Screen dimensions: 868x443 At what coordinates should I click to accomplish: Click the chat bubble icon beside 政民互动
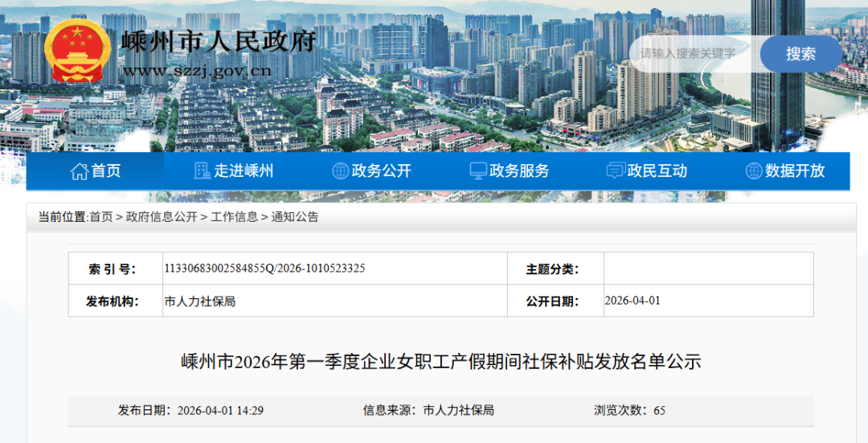[x=616, y=170]
